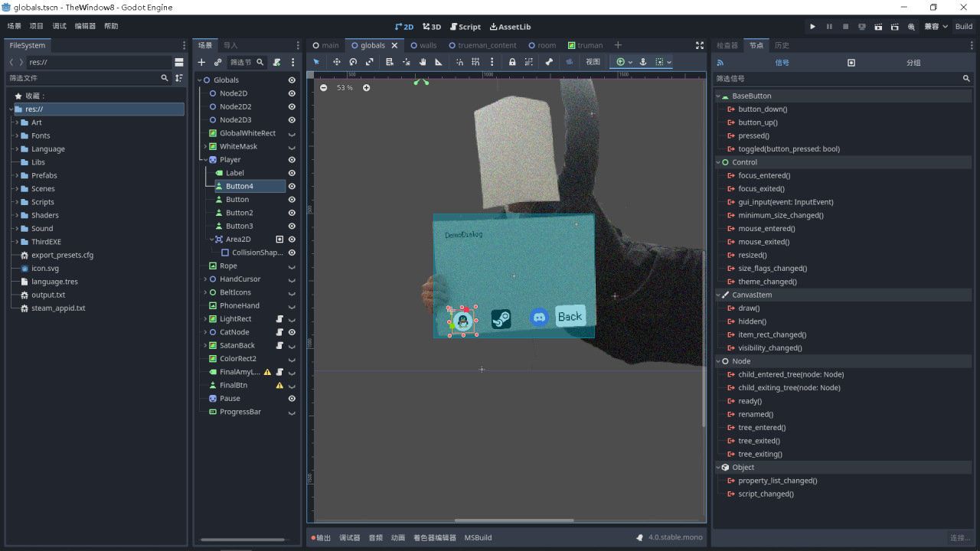Run the project with the play button
The width and height of the screenshot is (980, 551).
pyautogui.click(x=812, y=27)
